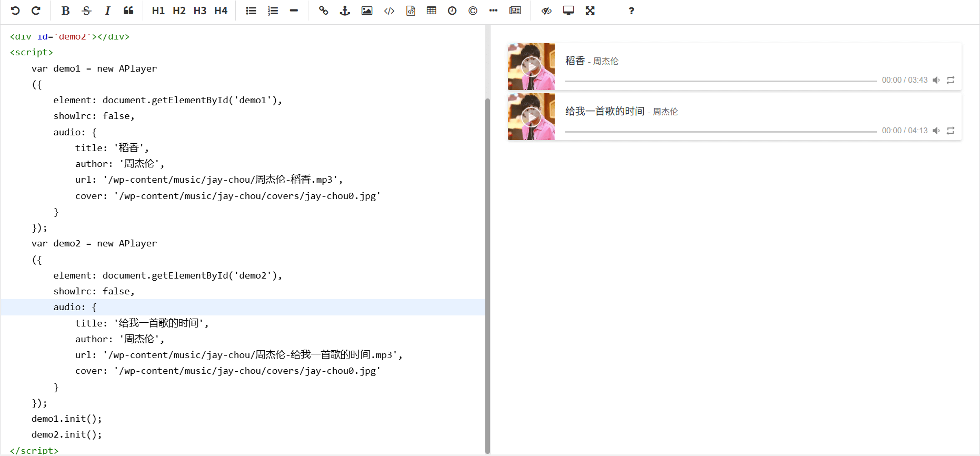This screenshot has width=980, height=456.
Task: Insert a hyperlink
Action: (x=324, y=11)
